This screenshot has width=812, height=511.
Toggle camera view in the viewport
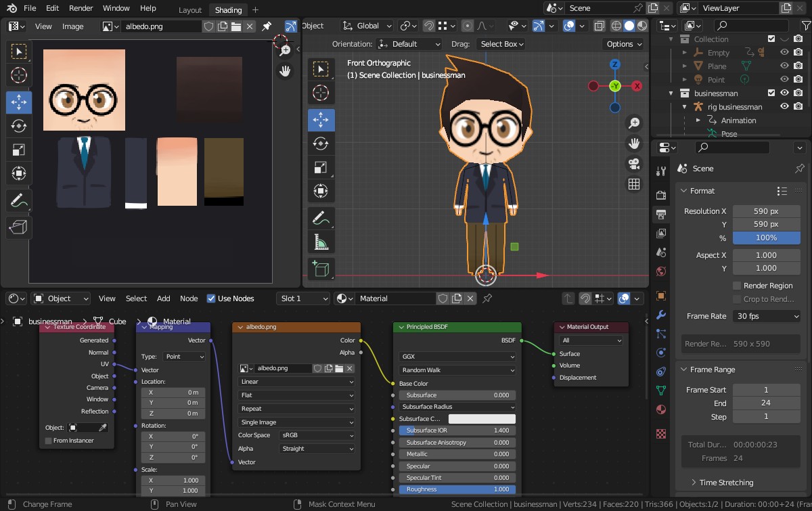634,164
